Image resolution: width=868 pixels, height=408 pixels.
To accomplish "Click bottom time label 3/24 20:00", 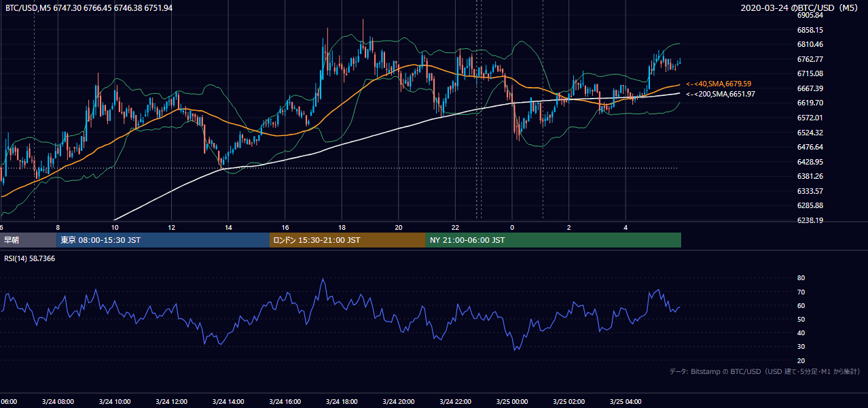I will coord(399,402).
